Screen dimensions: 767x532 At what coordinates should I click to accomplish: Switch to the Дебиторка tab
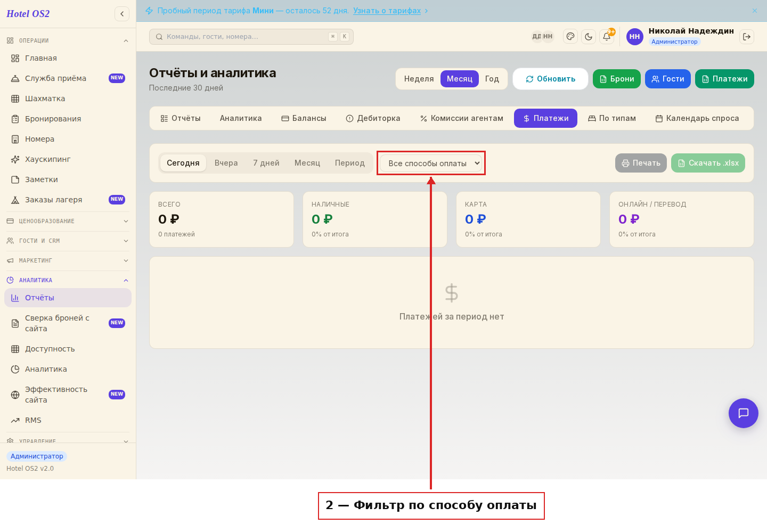373,118
